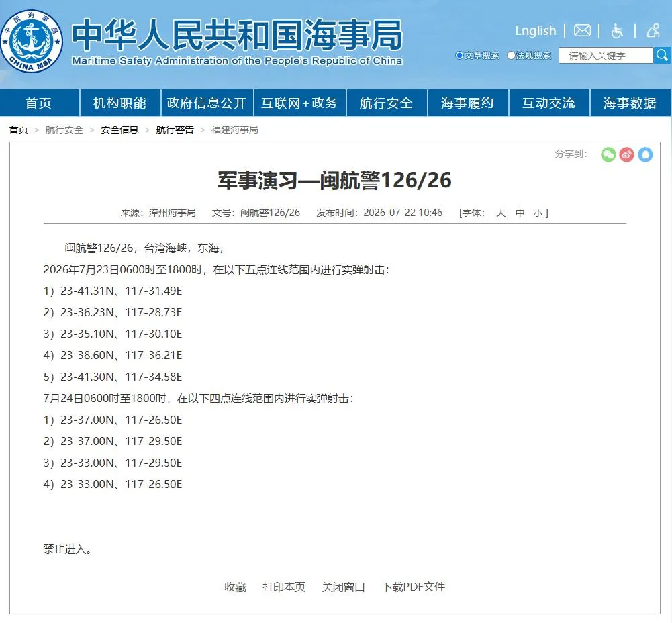
Task: Click 安全信息 in the breadcrumb
Action: (119, 130)
